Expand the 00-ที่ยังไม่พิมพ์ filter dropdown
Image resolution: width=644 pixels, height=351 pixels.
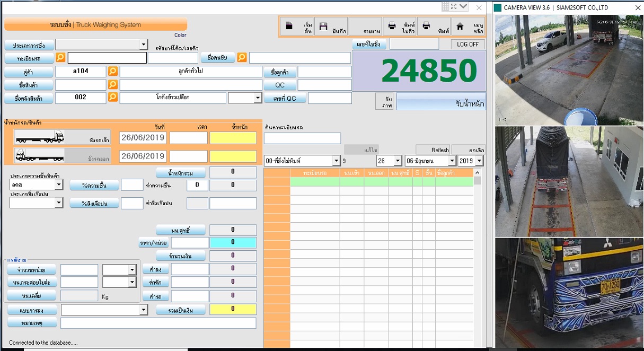pos(336,161)
